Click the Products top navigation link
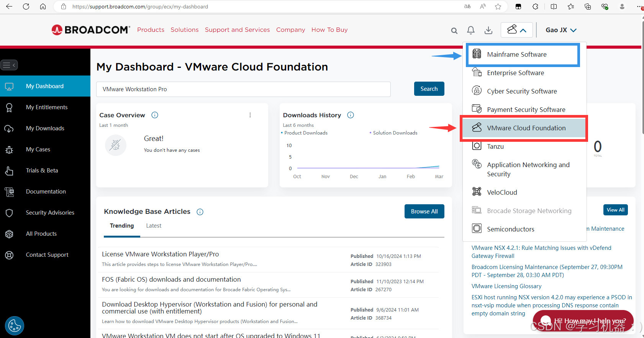The image size is (644, 338). pyautogui.click(x=151, y=30)
